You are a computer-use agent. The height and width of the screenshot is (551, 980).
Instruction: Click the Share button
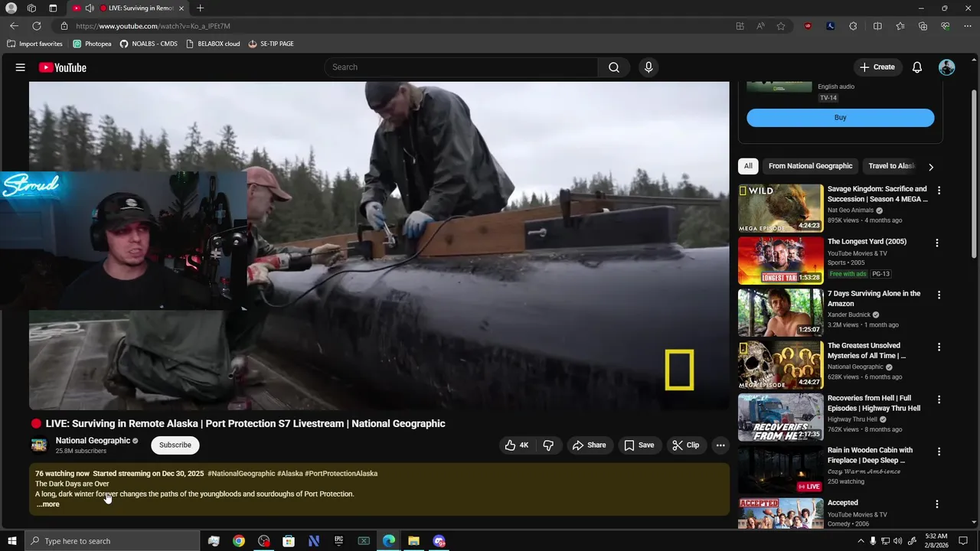[x=589, y=445]
